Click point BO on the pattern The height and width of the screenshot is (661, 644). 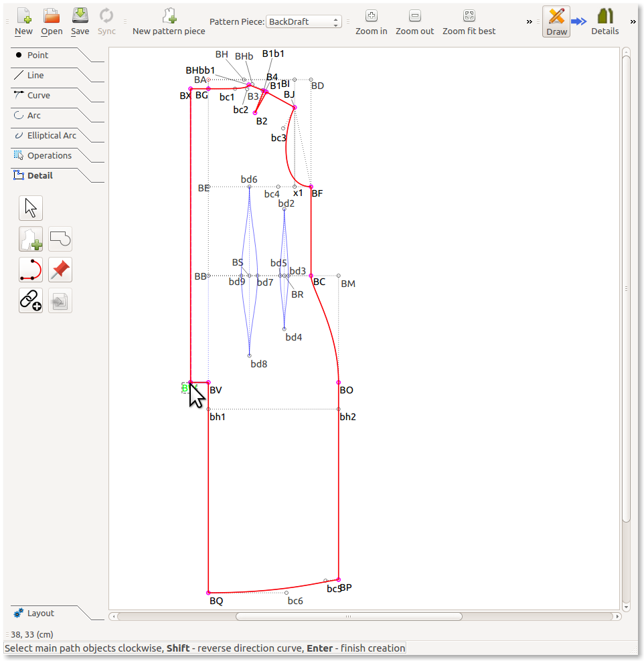[x=339, y=383]
